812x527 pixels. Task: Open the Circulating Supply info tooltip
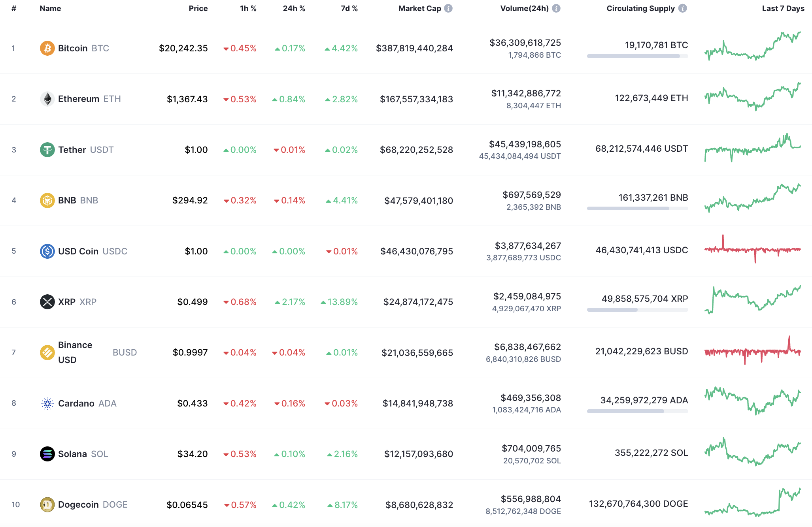(683, 8)
